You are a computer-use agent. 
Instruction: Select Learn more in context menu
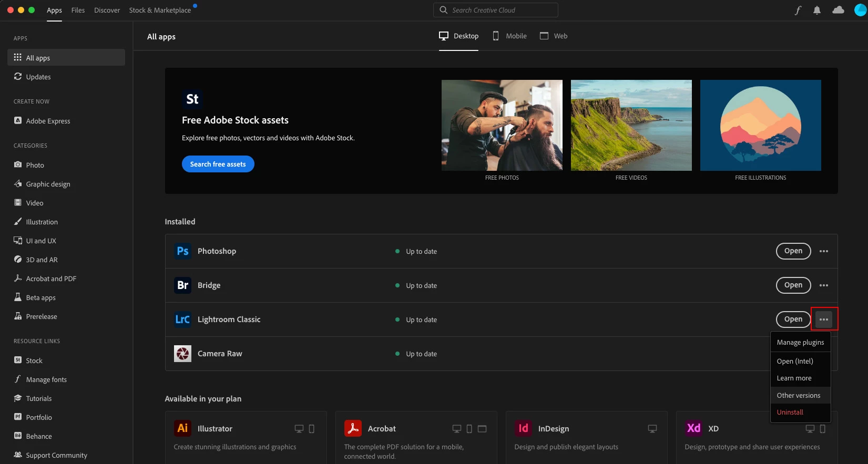tap(801, 378)
